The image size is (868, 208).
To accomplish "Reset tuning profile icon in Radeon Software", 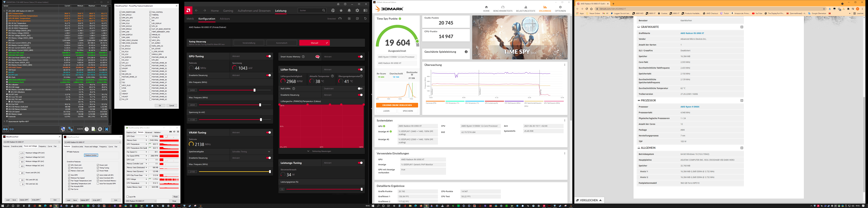I will [365, 18].
